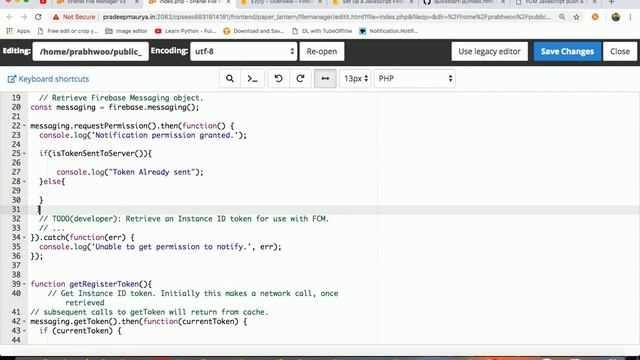Collapse the code fold at line 42
This screenshot has width=640, height=360.
tap(24, 321)
